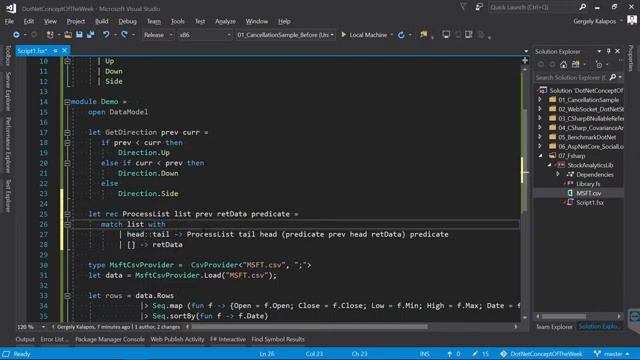The height and width of the screenshot is (360, 640).
Task: Click the toolbar monitor device icon
Action: click(x=446, y=35)
